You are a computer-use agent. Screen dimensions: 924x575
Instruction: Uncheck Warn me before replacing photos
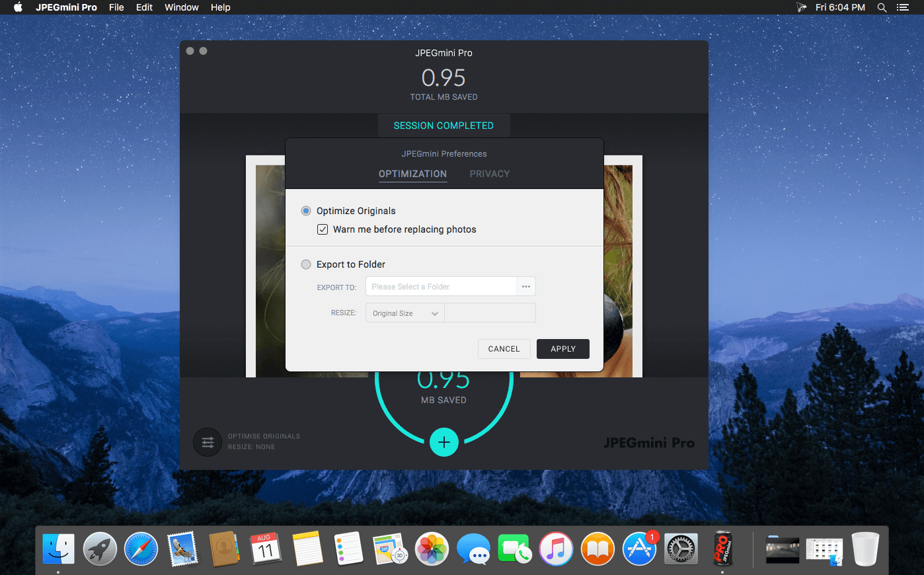[x=323, y=229]
